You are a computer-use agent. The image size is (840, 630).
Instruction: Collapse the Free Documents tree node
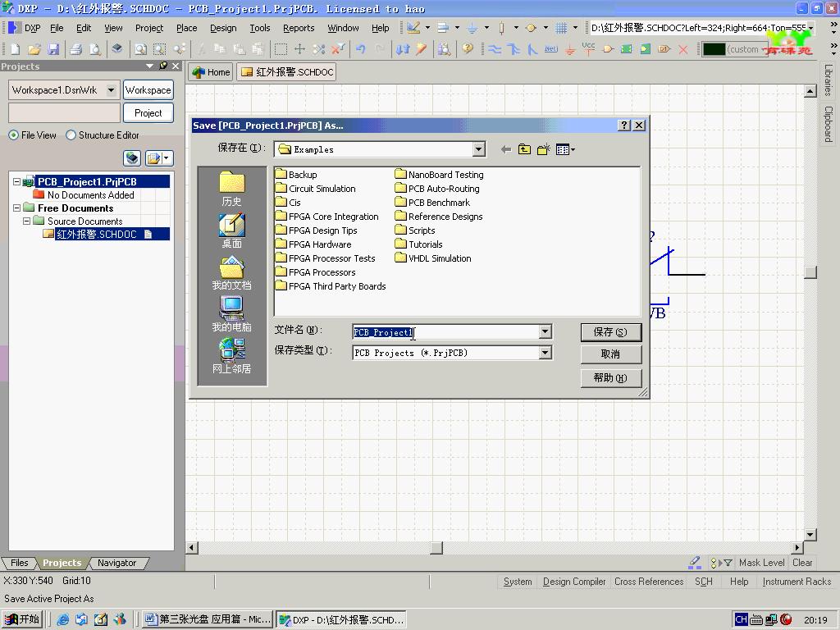tap(16, 208)
